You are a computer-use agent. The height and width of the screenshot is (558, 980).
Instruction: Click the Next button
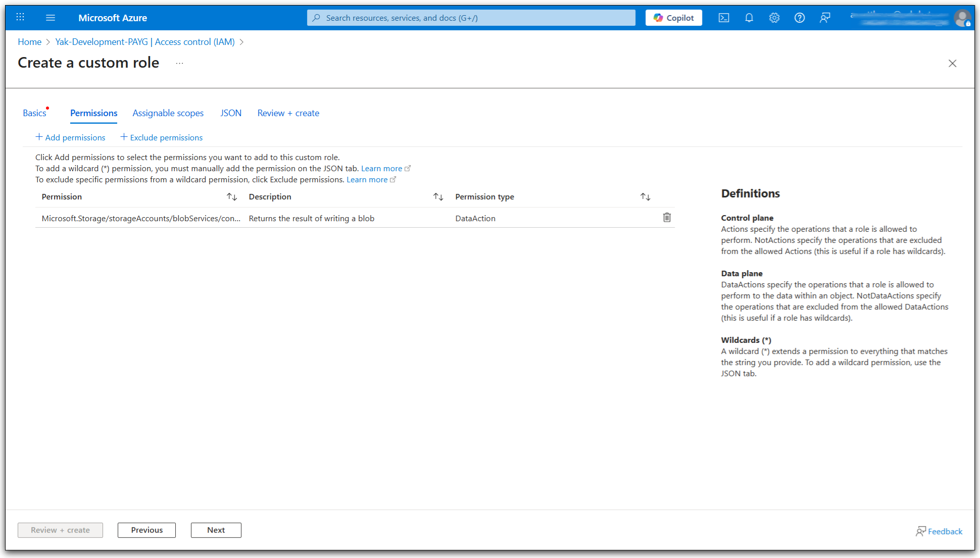click(216, 530)
